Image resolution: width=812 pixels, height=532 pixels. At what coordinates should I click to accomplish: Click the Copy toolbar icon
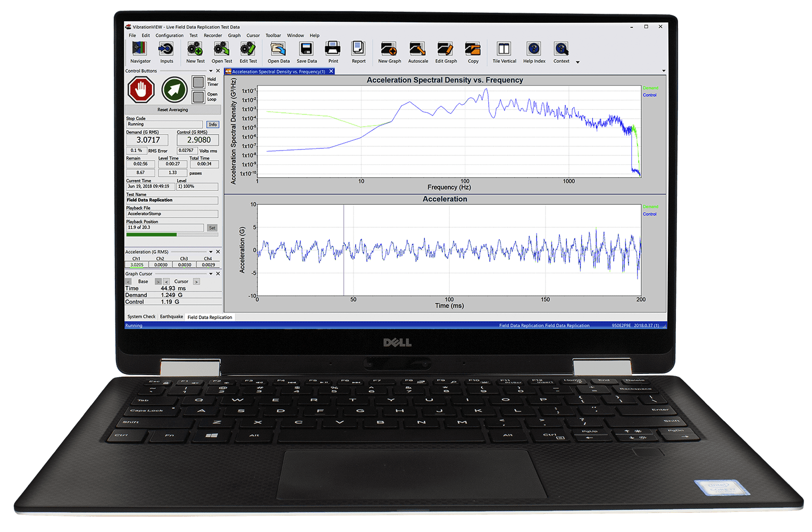point(473,49)
